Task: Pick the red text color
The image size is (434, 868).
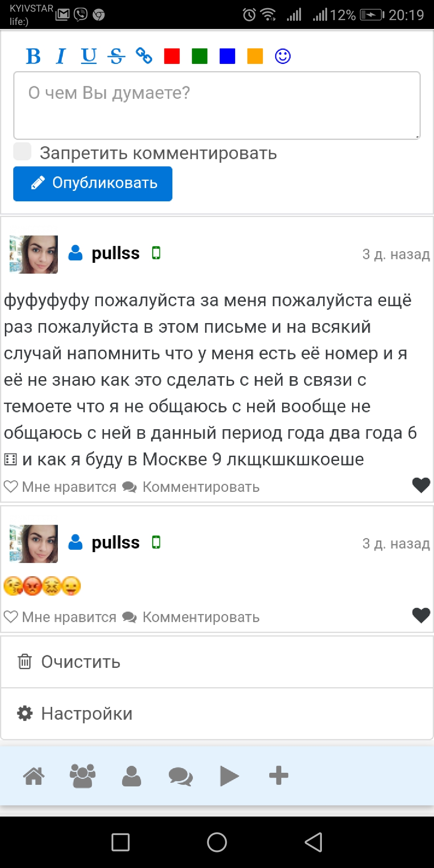Action: (172, 56)
